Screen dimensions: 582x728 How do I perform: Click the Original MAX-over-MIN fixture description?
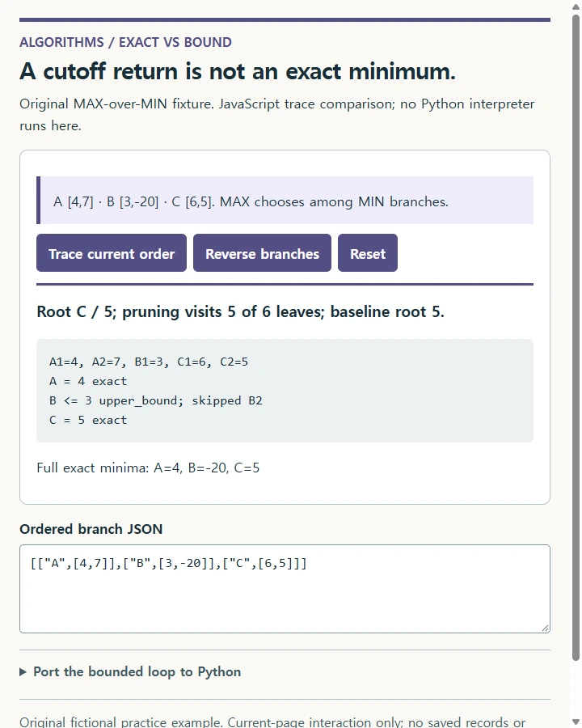pos(277,115)
